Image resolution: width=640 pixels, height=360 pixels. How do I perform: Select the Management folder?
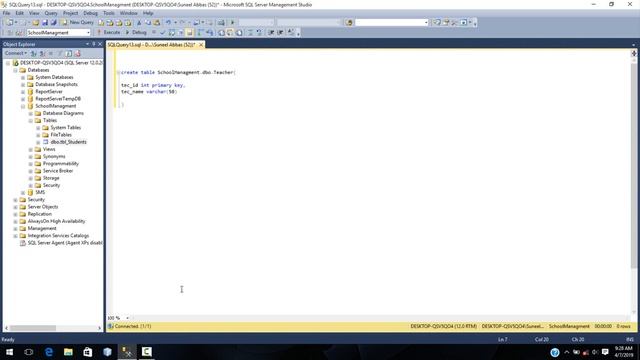[x=42, y=229]
